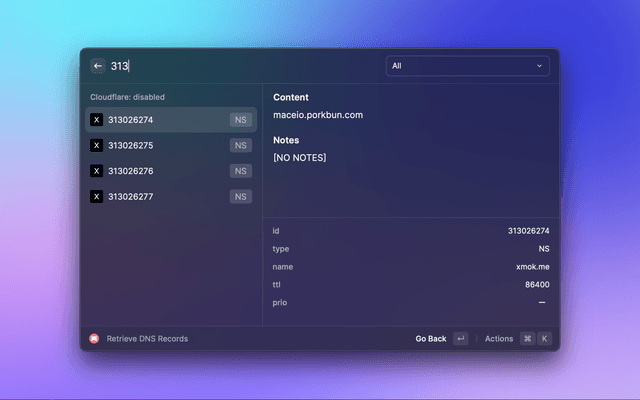This screenshot has width=640, height=400.
Task: Click the maceio.porkbun.com content text
Action: point(318,115)
